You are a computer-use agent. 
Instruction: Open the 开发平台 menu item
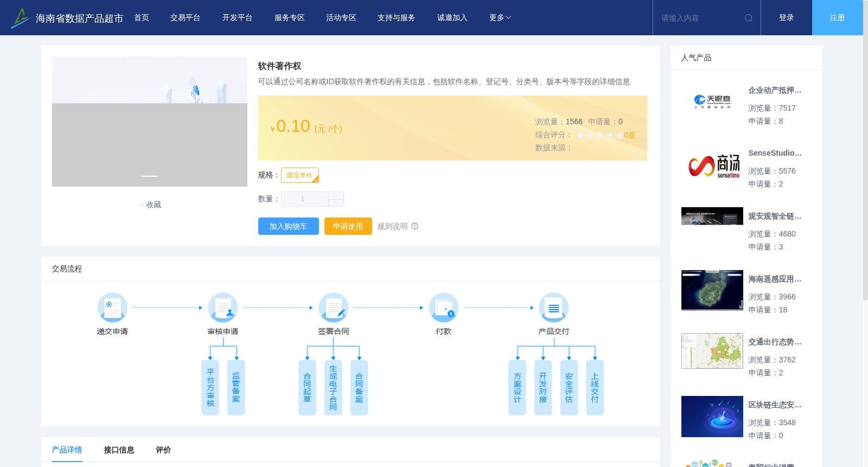pos(238,18)
